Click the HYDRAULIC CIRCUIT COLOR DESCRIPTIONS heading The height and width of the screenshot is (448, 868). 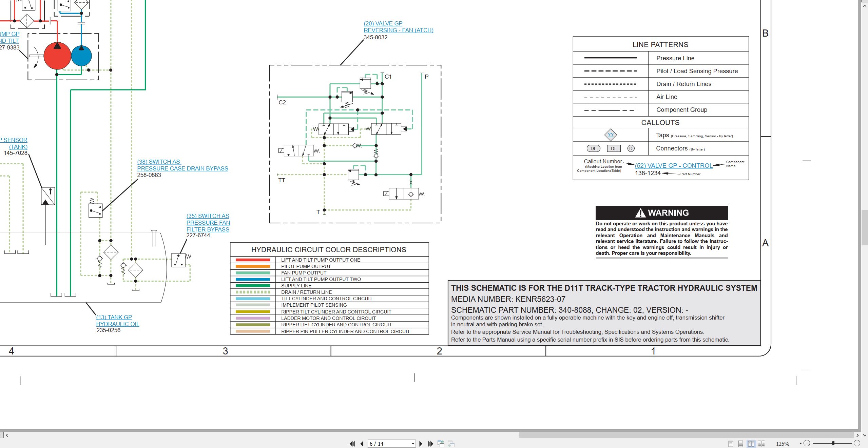pyautogui.click(x=328, y=250)
